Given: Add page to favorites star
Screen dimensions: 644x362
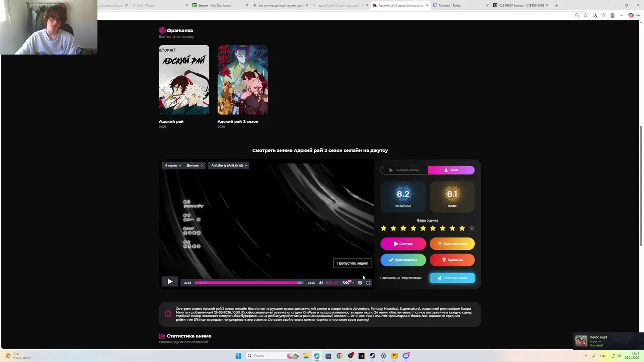Looking at the screenshot, I should pos(585,15).
